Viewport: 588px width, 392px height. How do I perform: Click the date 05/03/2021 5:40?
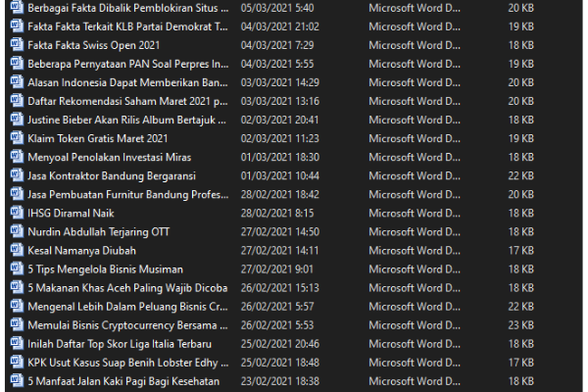point(277,8)
